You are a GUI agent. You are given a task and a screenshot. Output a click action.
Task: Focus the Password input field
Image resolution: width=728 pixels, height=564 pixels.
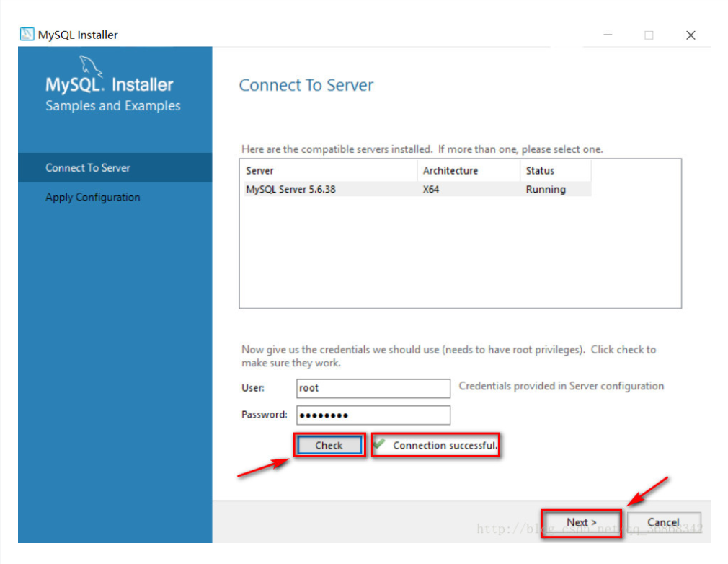click(373, 415)
